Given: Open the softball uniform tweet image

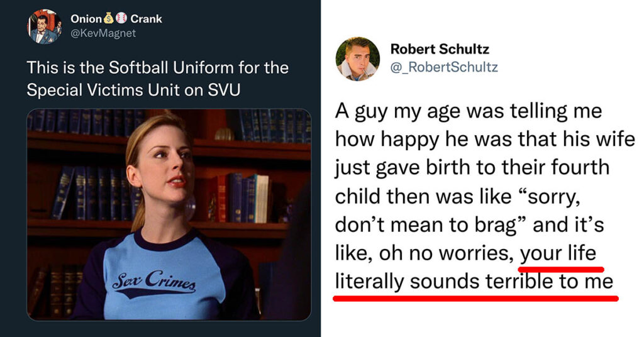Looking at the screenshot, I should pyautogui.click(x=169, y=214).
